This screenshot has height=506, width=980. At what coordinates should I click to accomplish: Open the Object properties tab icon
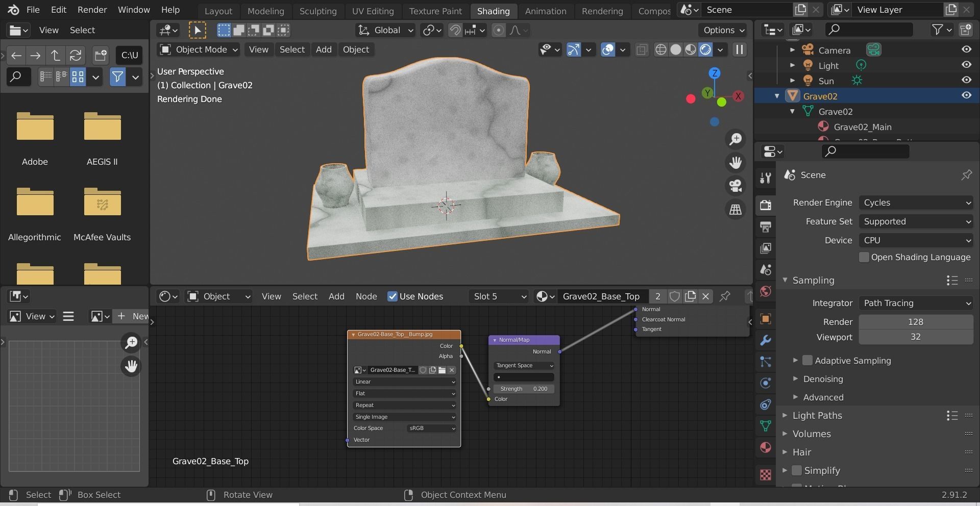coord(765,319)
